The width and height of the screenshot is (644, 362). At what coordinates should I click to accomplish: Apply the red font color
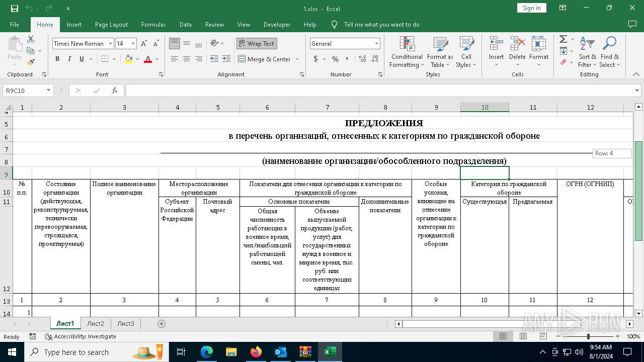pyautogui.click(x=148, y=59)
